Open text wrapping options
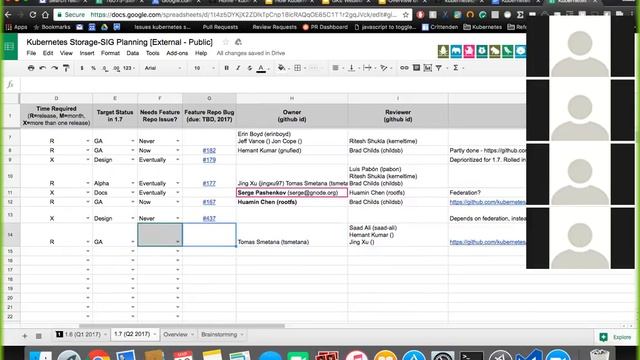 tap(367, 68)
